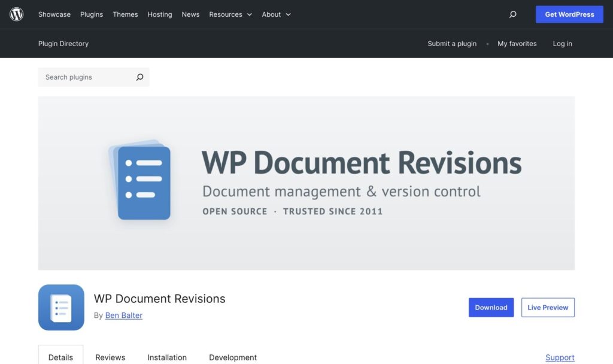Click the Download button
Image resolution: width=613 pixels, height=364 pixels.
click(x=491, y=307)
